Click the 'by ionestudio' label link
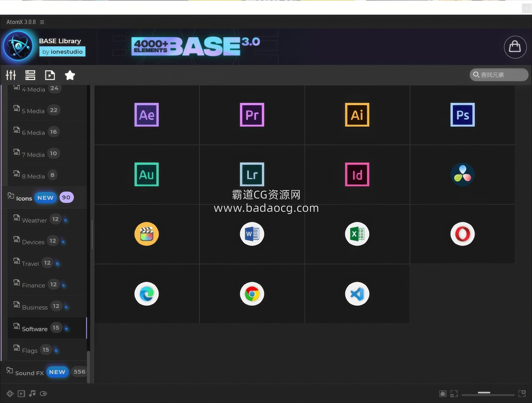This screenshot has width=532, height=403. tap(62, 52)
